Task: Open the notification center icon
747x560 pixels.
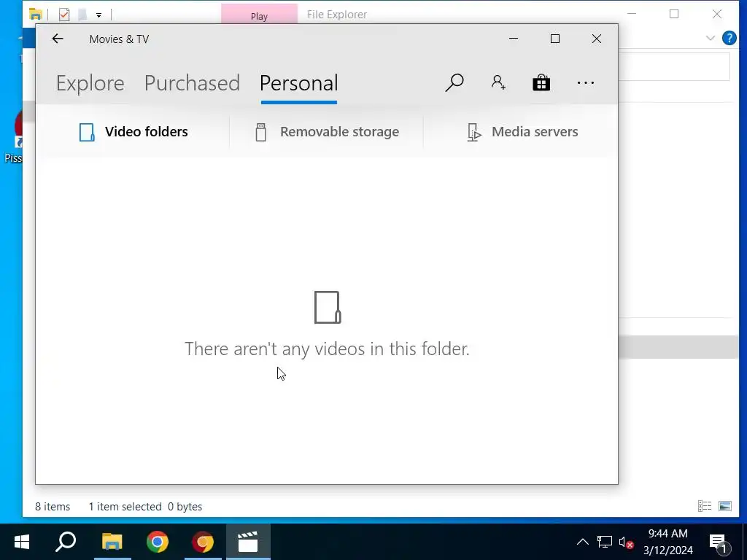Action: click(x=719, y=542)
